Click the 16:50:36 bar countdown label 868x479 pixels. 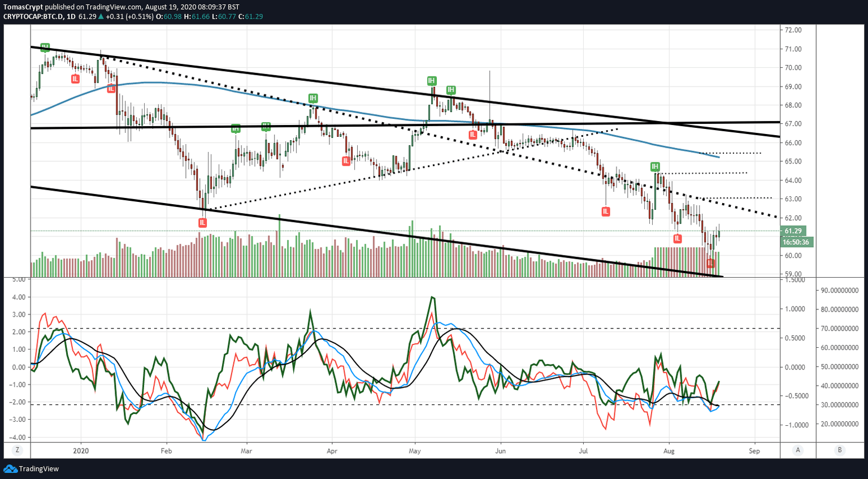point(796,242)
